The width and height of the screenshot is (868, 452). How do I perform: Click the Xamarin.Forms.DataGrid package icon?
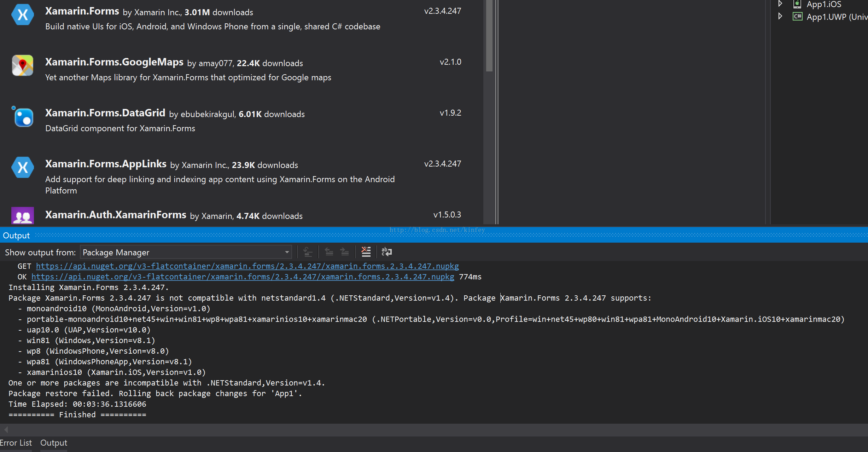[23, 117]
